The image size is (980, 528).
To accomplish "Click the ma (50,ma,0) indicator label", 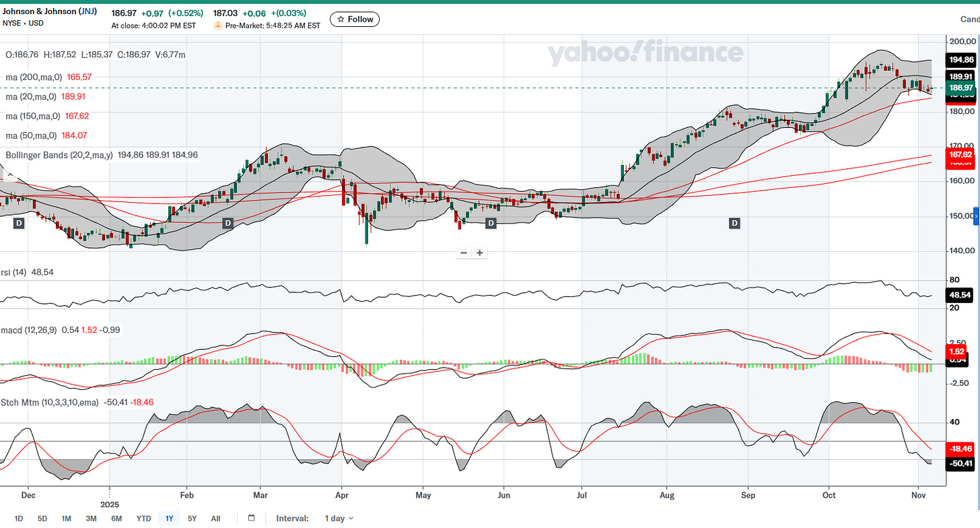I will (x=32, y=135).
